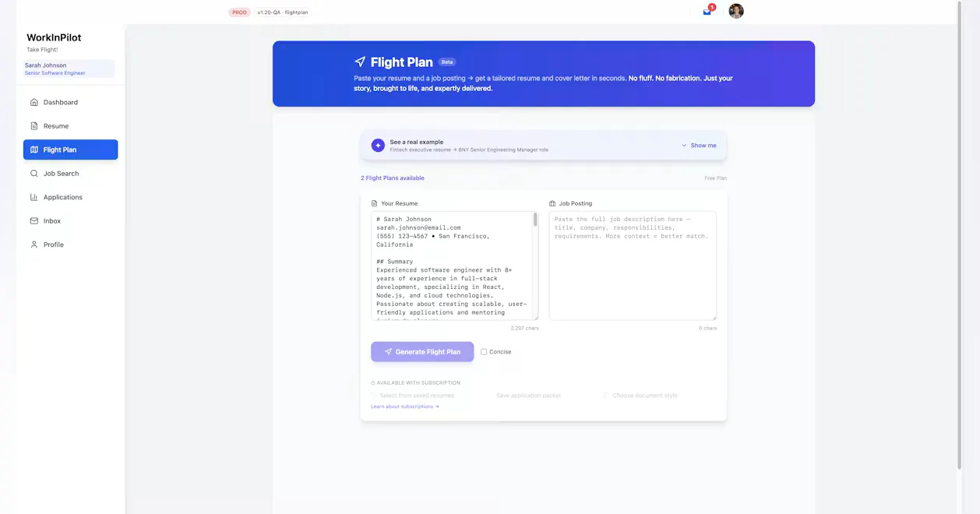The width and height of the screenshot is (980, 514).
Task: Click the Applications bar chart icon
Action: [34, 197]
